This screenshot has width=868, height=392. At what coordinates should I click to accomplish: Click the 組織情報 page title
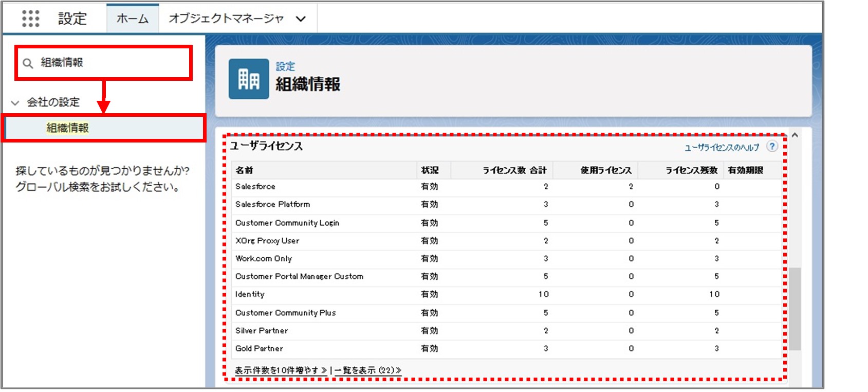coord(308,84)
